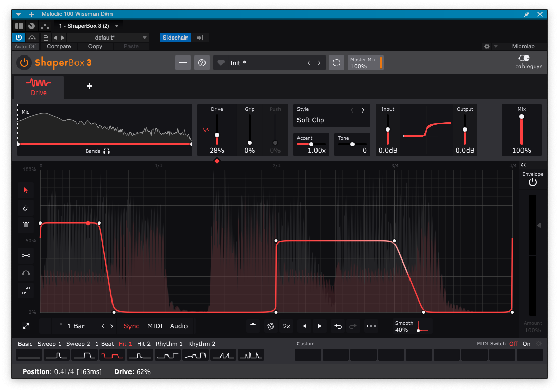
Task: Toggle the host plugin bypass power
Action: click(19, 38)
